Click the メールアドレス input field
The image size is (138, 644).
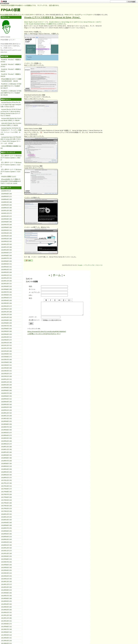click(x=54, y=292)
